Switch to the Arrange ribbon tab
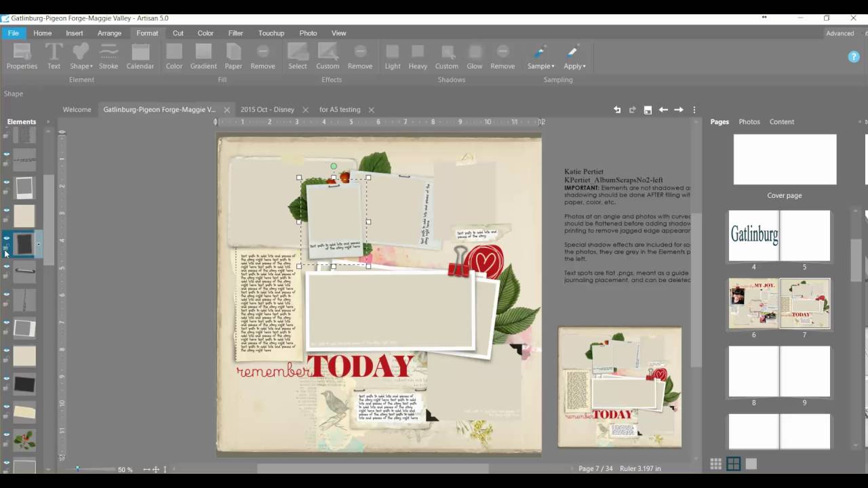Screen dimensions: 868x488 (109, 33)
